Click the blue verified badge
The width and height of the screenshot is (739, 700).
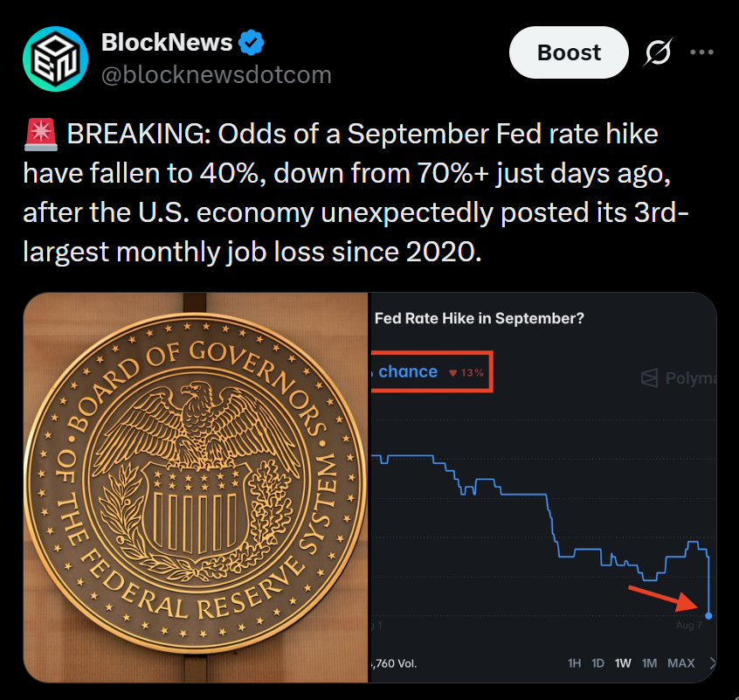[x=252, y=43]
